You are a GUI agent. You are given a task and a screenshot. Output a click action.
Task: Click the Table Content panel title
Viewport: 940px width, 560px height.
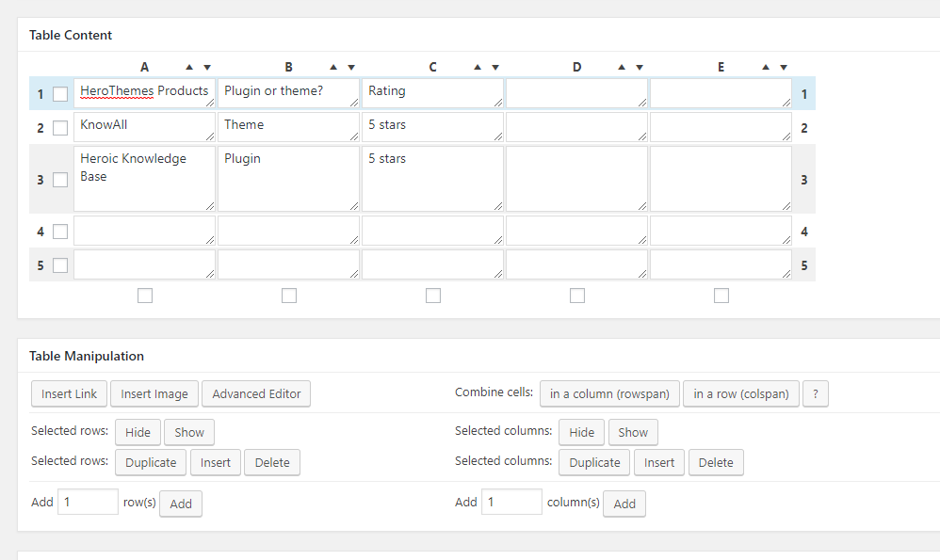pos(71,36)
